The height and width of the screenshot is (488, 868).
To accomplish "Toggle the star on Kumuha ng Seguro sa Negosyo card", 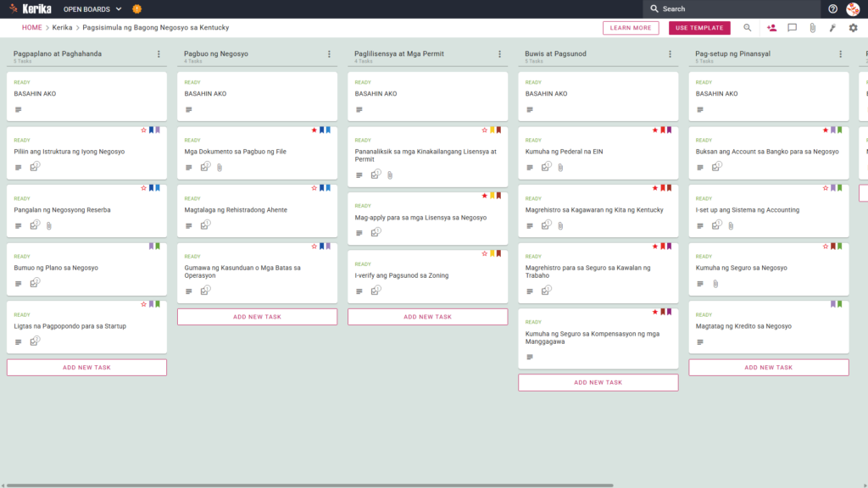I will 826,247.
